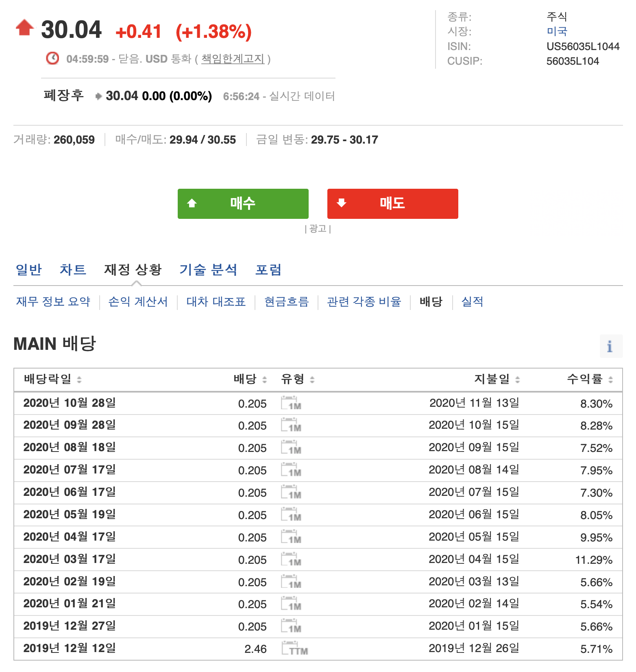This screenshot has height=672, width=636.
Task: Click the clock icon next to 04:59:59
Action: point(52,59)
